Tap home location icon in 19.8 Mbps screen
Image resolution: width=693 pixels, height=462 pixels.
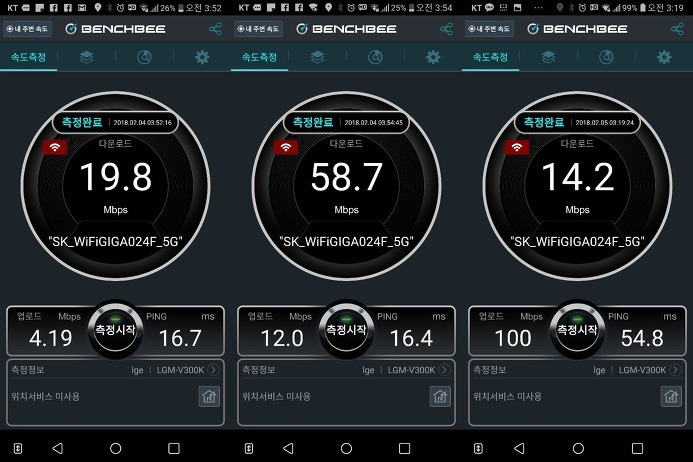point(209,397)
